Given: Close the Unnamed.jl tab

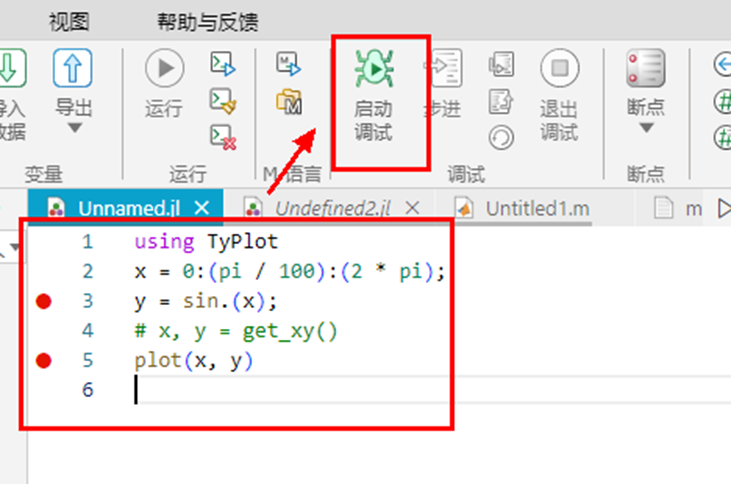Looking at the screenshot, I should point(202,208).
